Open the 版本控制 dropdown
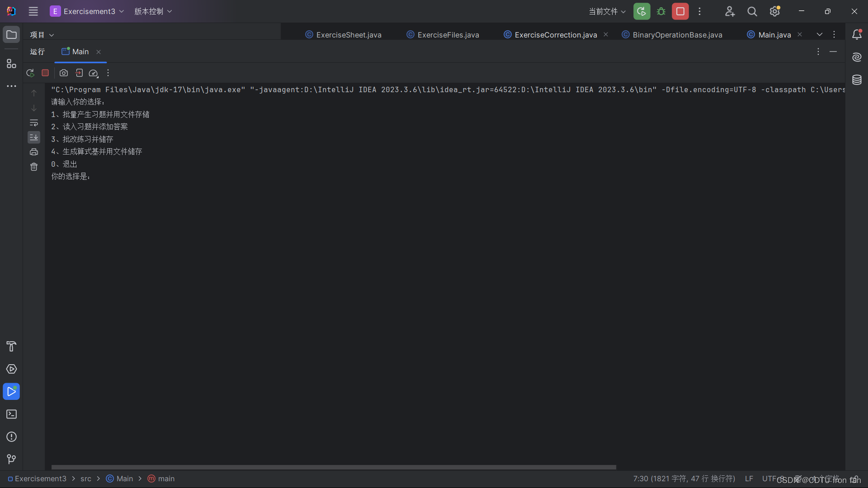This screenshot has height=488, width=868. tap(153, 11)
